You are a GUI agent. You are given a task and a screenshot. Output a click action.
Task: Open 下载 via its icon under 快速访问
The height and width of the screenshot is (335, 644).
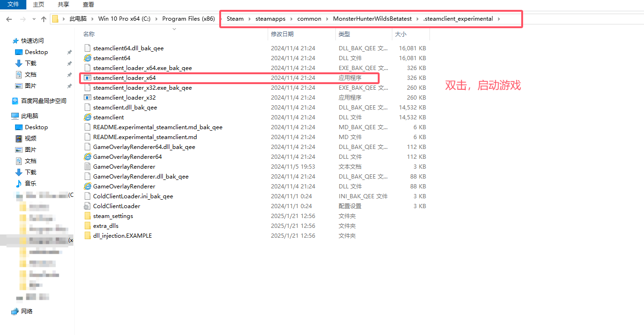click(x=19, y=63)
